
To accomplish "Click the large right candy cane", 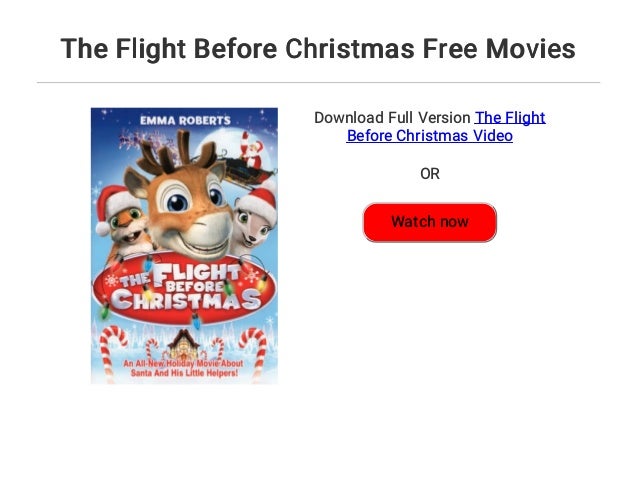I will (255, 352).
